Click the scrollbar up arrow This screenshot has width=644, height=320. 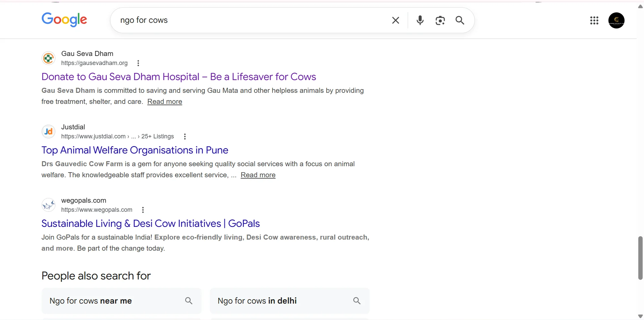point(640,7)
